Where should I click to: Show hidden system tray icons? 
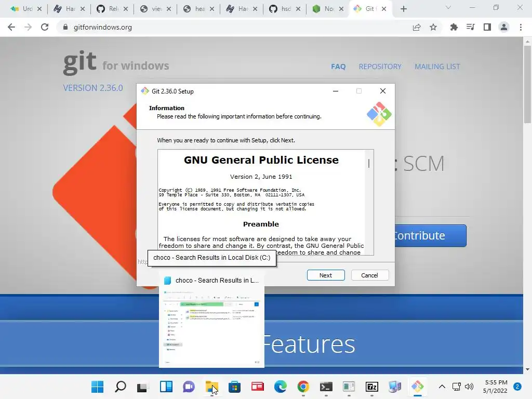pos(442,387)
